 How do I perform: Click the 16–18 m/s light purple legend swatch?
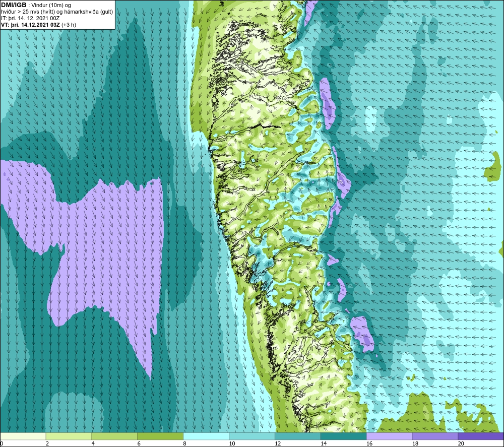pos(389,436)
